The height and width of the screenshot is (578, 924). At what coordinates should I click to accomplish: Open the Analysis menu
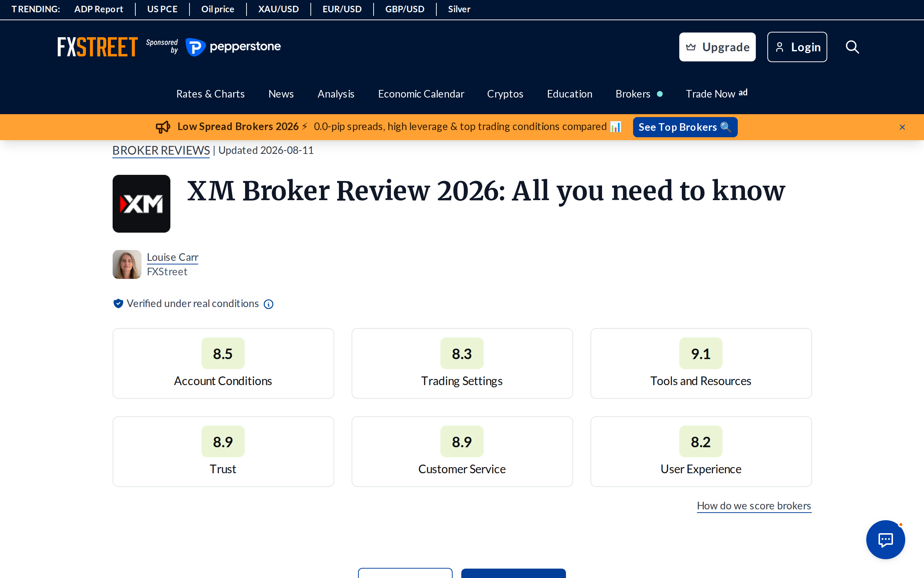coord(336,94)
